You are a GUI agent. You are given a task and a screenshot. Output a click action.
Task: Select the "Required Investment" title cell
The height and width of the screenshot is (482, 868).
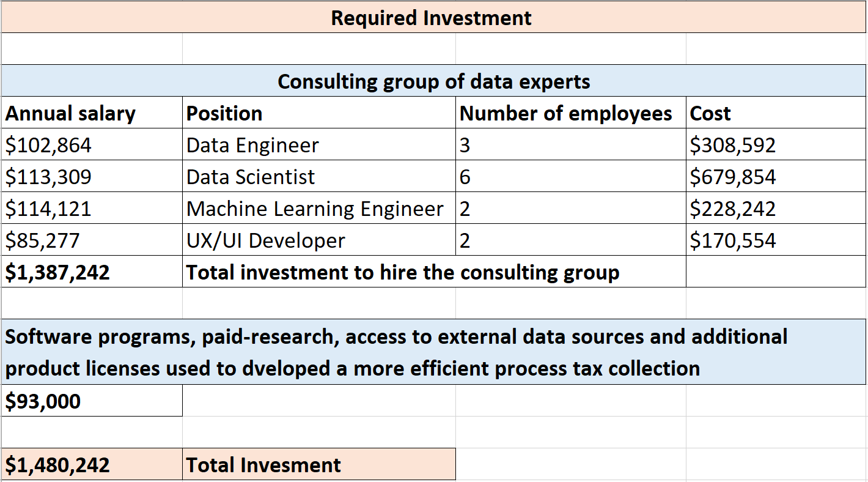[x=431, y=18]
